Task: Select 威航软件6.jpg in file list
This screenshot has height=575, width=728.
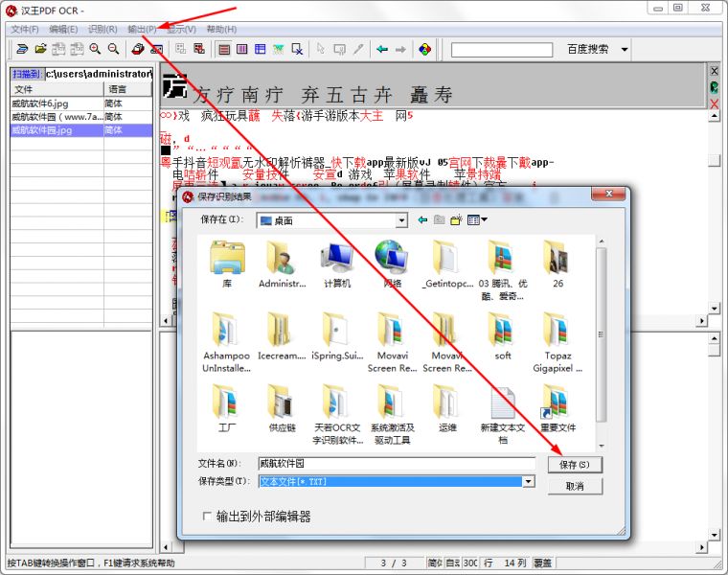Action: click(x=81, y=103)
